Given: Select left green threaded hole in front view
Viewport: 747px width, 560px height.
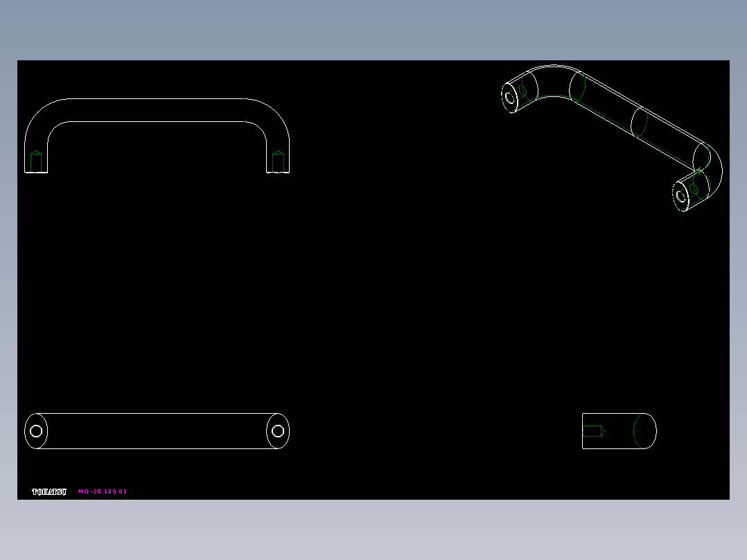Looking at the screenshot, I should tap(36, 161).
